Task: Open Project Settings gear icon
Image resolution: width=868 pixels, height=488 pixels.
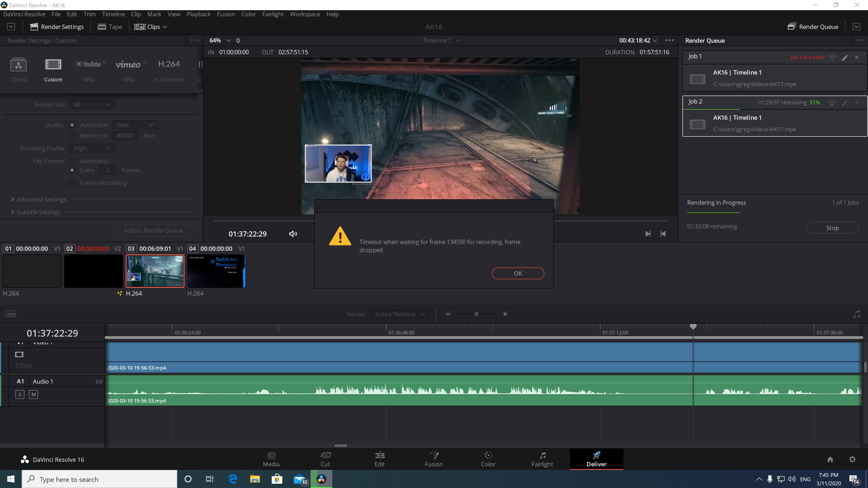Action: (x=852, y=459)
